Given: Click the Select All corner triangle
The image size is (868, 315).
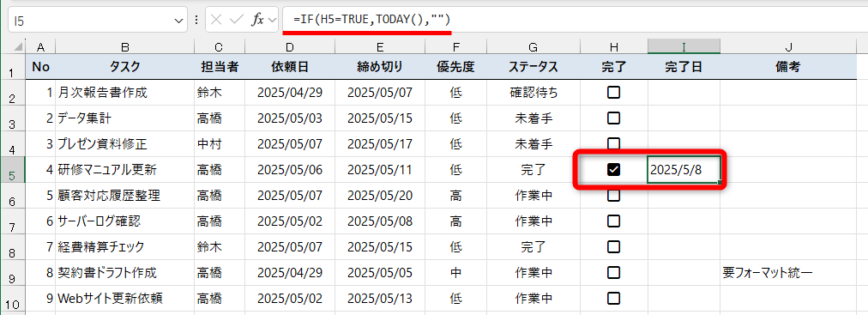Looking at the screenshot, I should pos(18,46).
